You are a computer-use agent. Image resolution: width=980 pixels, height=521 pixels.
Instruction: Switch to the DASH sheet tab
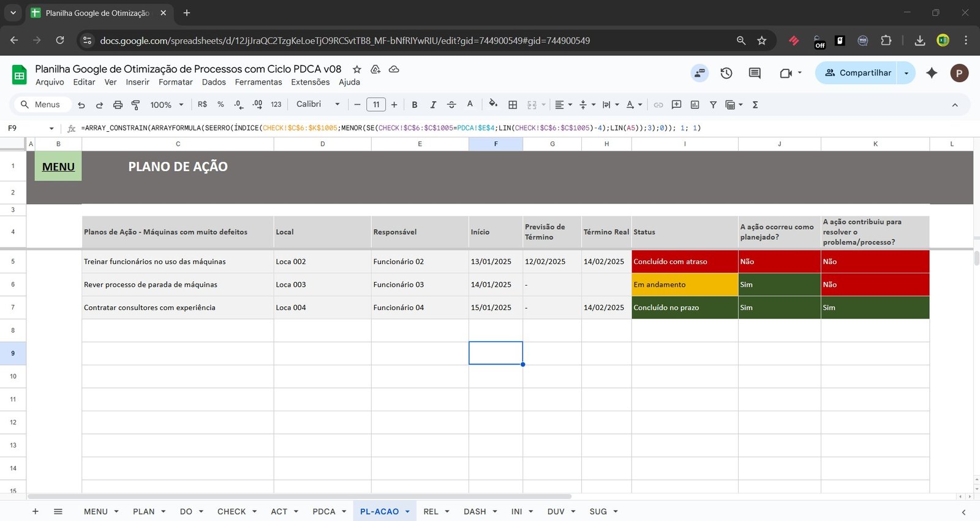point(474,511)
